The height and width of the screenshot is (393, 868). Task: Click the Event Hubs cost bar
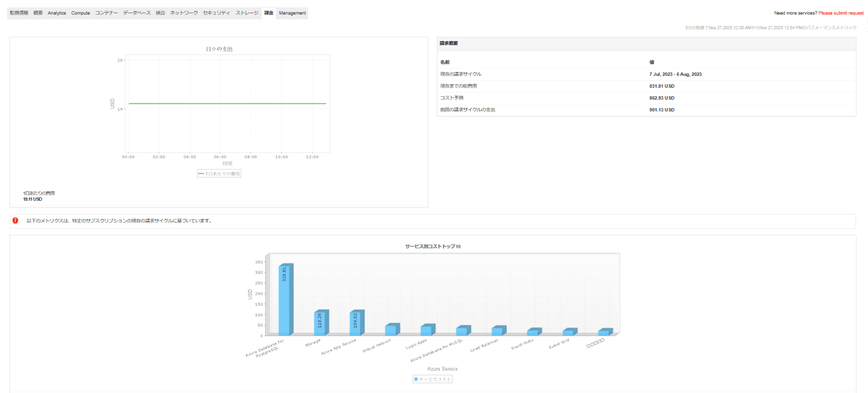coord(534,331)
